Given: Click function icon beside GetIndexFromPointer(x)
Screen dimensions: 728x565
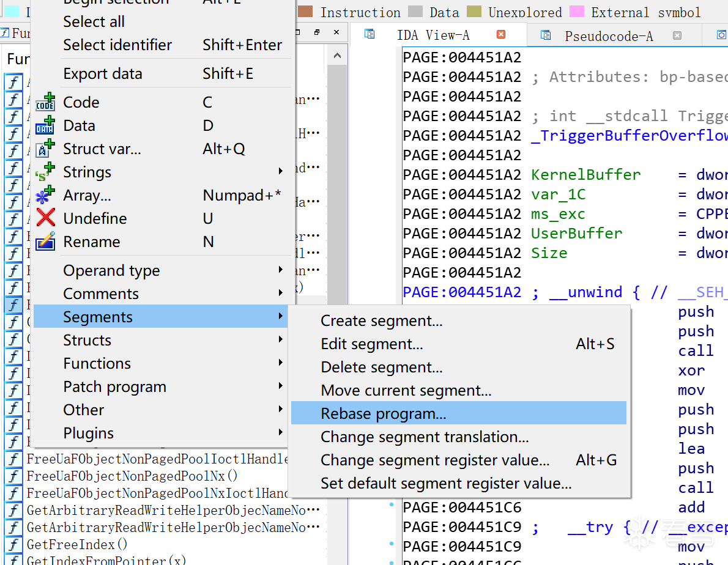Looking at the screenshot, I should tap(13, 560).
